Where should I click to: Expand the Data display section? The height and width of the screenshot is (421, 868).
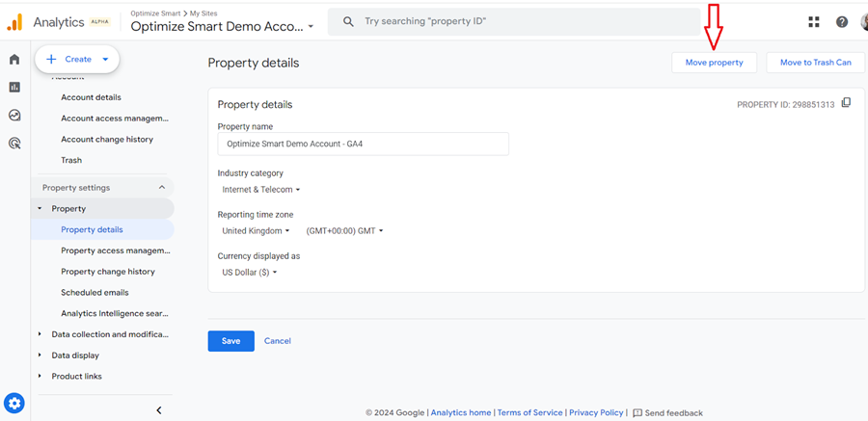pyautogui.click(x=40, y=355)
